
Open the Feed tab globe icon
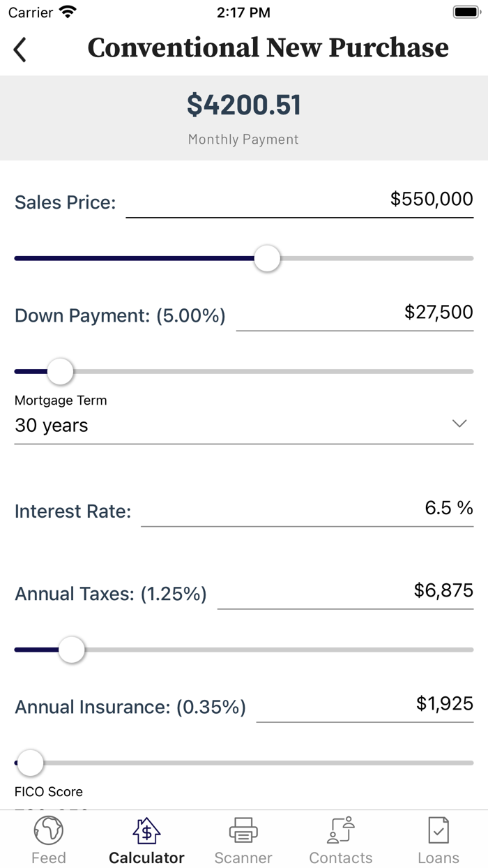pos(49,830)
